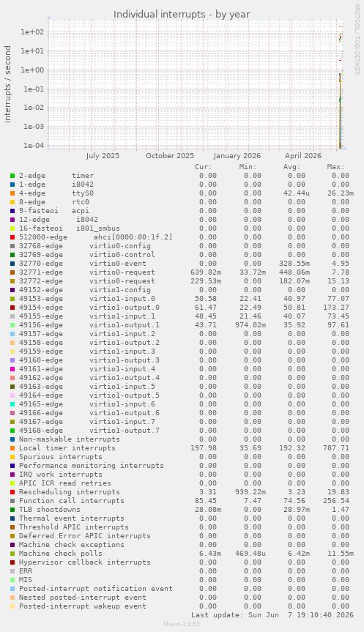Click the 'Min:' column header

click(248, 167)
